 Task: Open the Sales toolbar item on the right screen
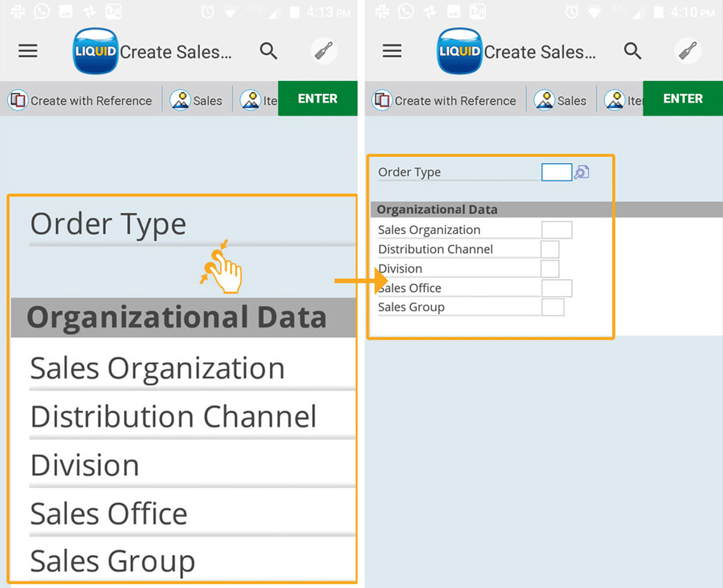[561, 101]
